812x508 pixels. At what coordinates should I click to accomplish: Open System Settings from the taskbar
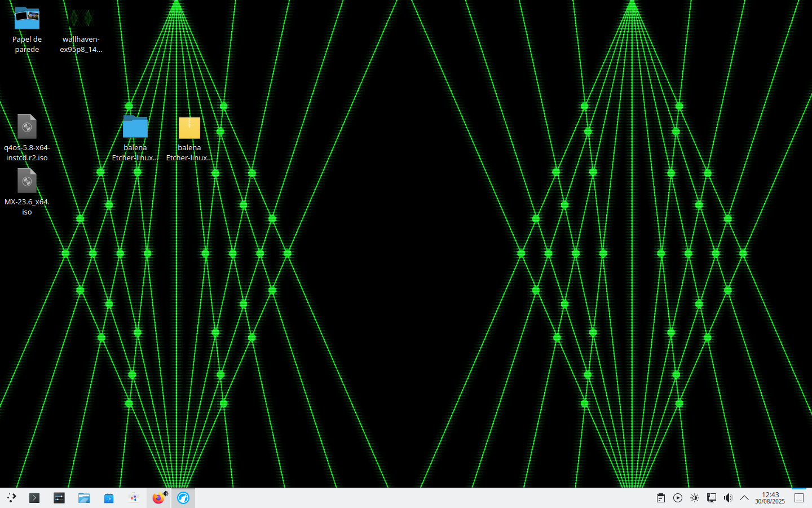[59, 498]
